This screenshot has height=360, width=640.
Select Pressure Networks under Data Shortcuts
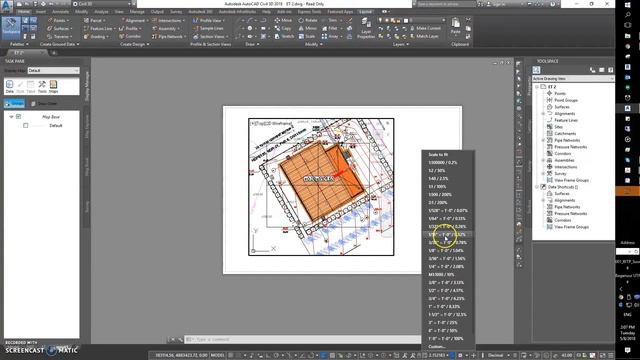570,213
